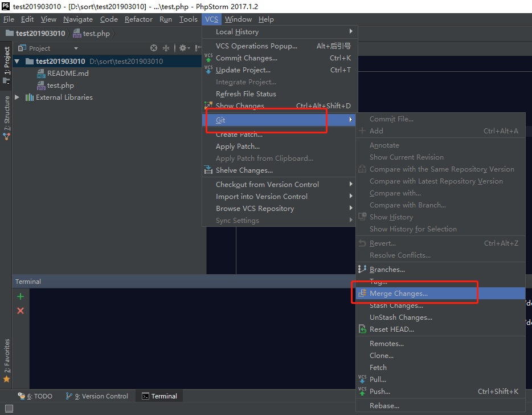Open the Run menu
532x415 pixels.
(166, 19)
